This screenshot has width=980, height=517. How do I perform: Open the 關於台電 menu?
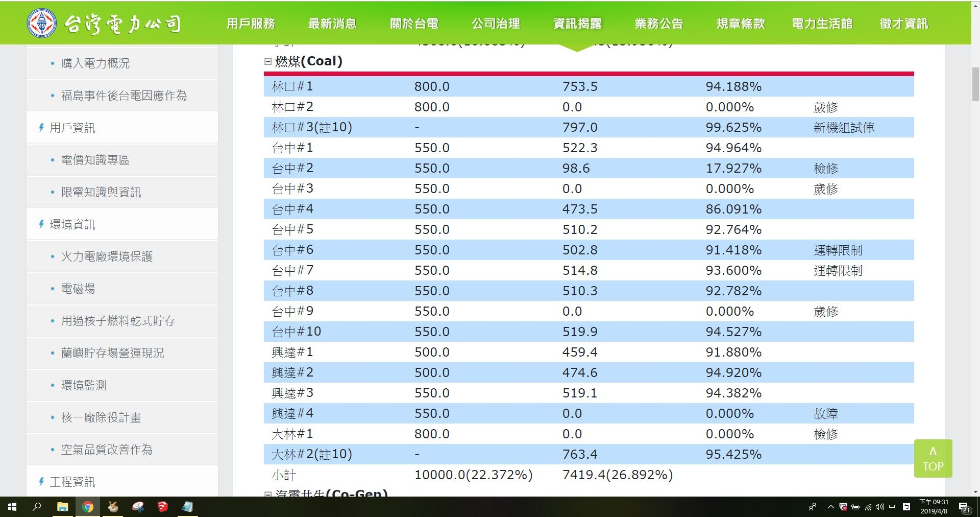(x=414, y=24)
